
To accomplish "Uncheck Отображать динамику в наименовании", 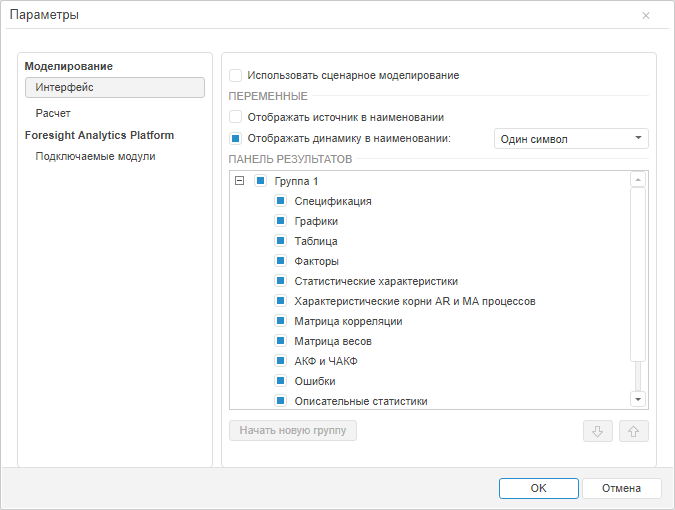I will (x=236, y=139).
